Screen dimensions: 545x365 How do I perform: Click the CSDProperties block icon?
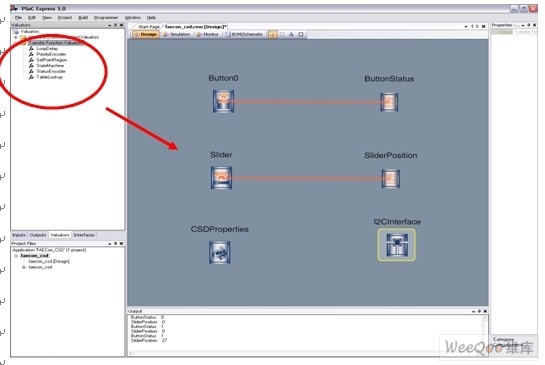[220, 252]
